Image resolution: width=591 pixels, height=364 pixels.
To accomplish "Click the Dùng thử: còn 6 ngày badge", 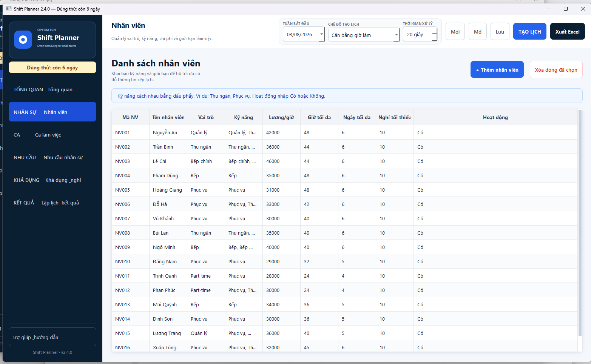I will 52,68.
